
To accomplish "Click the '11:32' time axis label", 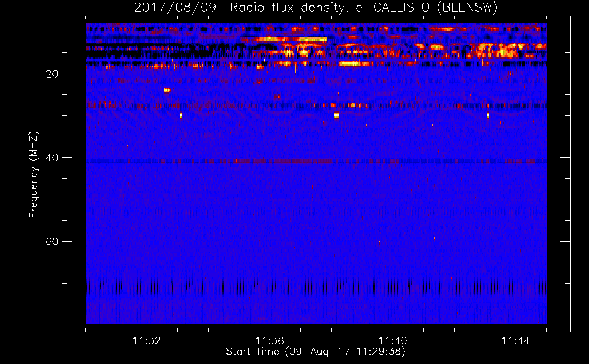I will click(x=147, y=341).
